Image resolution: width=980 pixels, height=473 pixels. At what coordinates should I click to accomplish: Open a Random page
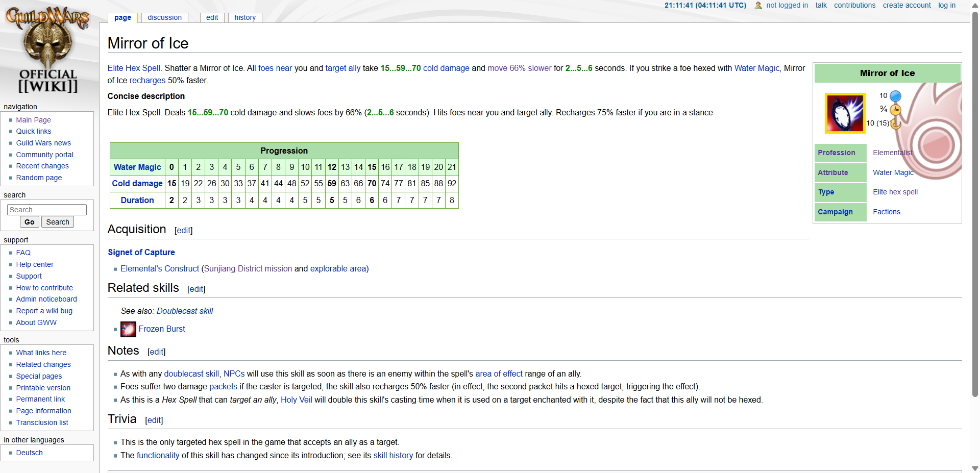click(x=39, y=178)
